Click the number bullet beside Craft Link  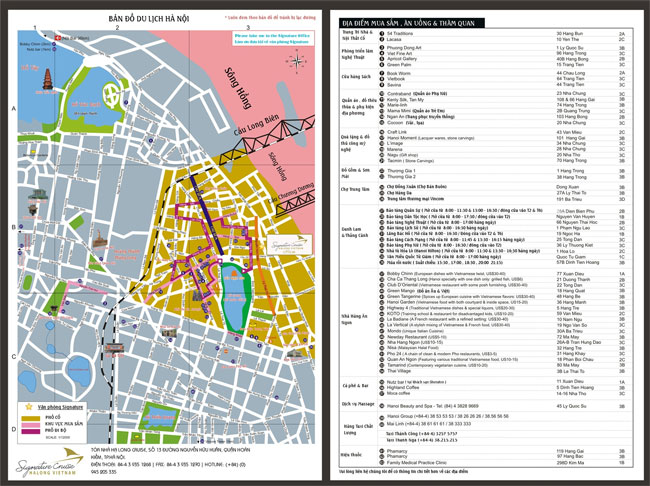click(382, 132)
